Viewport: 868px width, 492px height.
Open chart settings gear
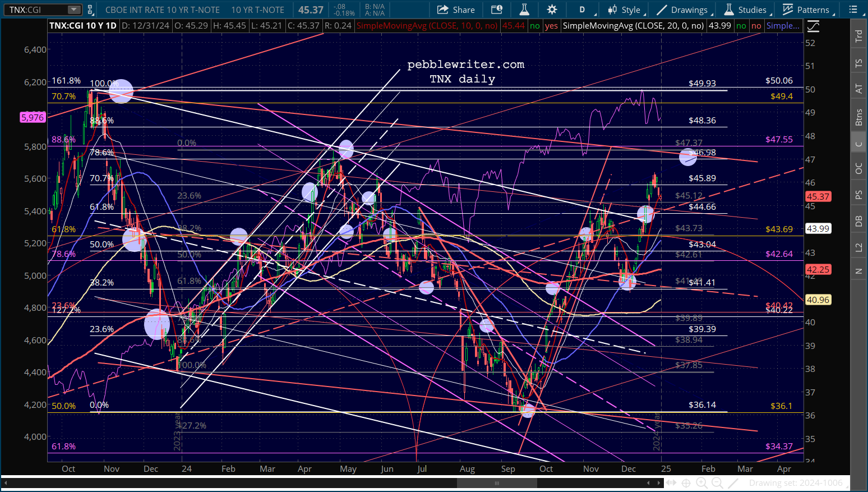552,10
